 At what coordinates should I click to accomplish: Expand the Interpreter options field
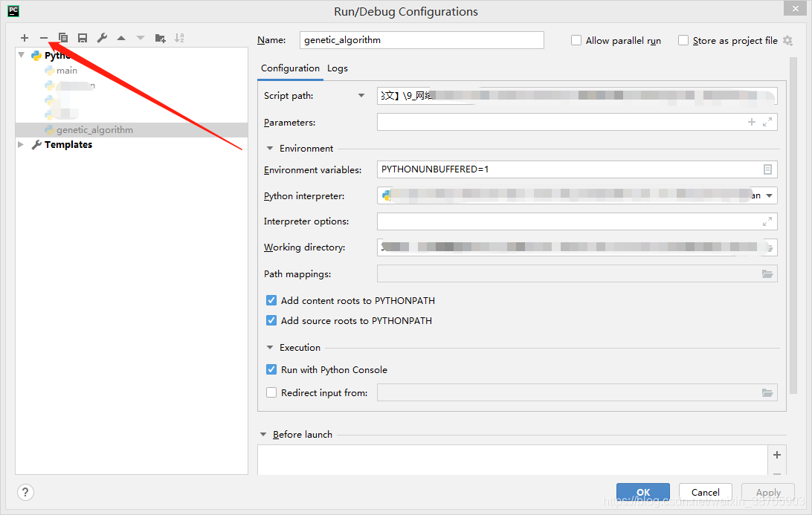pyautogui.click(x=767, y=221)
